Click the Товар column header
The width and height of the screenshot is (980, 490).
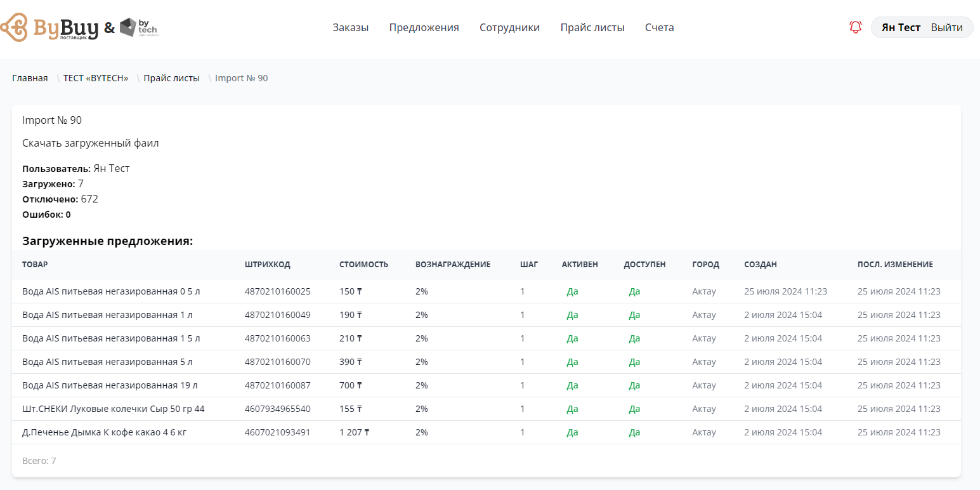(x=35, y=265)
